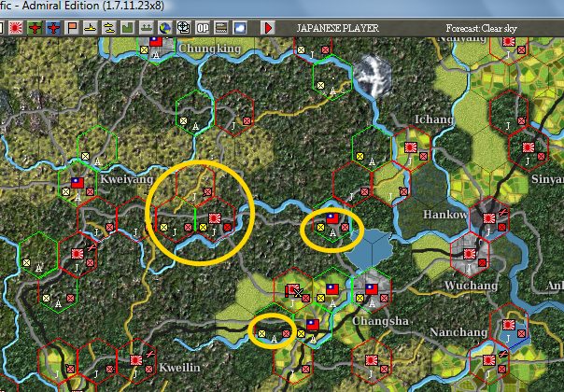564x392 pixels.
Task: Toggle the road and rail lines toolbar icon
Action: 221,28
